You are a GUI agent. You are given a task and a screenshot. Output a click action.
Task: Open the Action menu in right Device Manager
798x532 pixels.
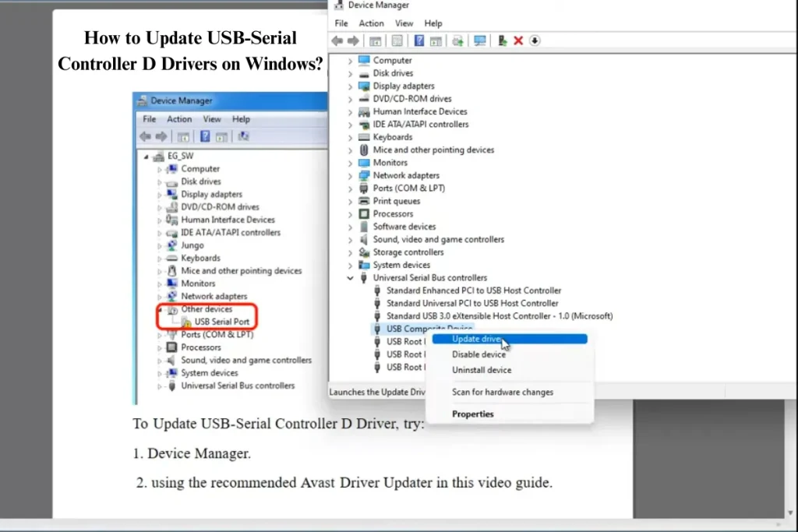pyautogui.click(x=371, y=23)
